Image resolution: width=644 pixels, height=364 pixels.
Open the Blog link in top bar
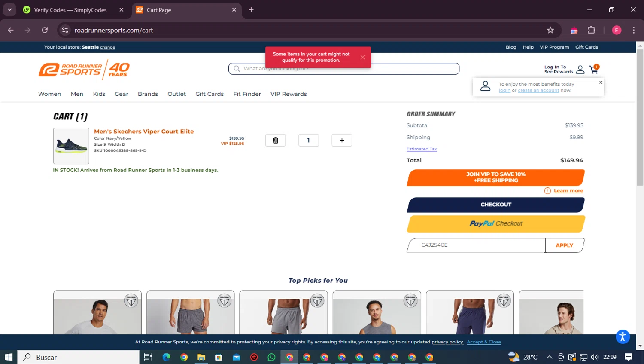pos(511,47)
